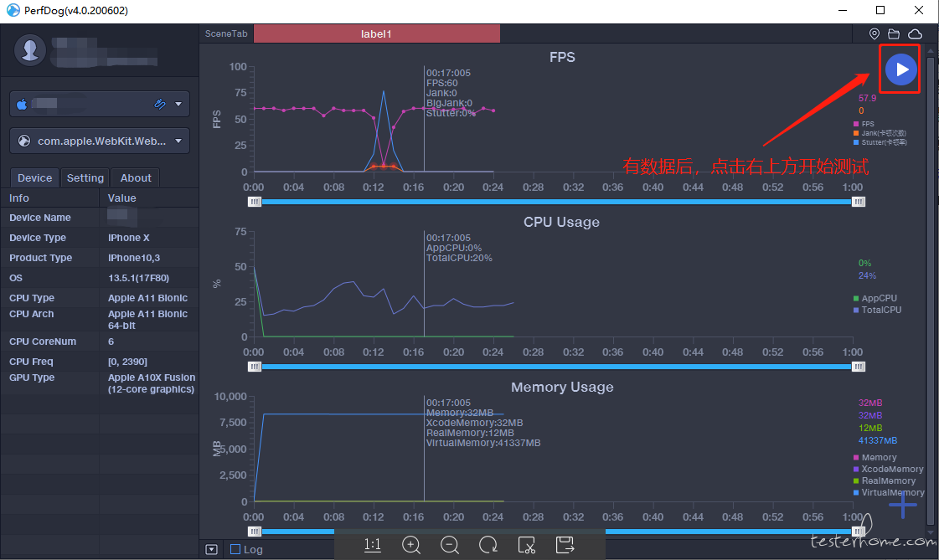Click the Memory Usage chart title
The height and width of the screenshot is (560, 939).
(x=562, y=387)
